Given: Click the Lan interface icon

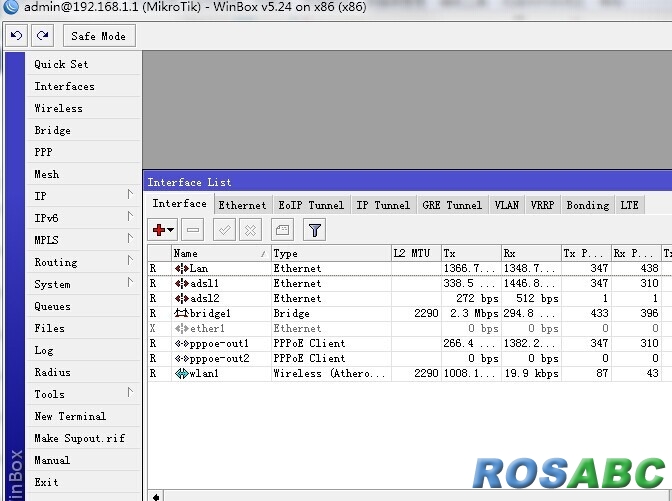Looking at the screenshot, I should 181,269.
